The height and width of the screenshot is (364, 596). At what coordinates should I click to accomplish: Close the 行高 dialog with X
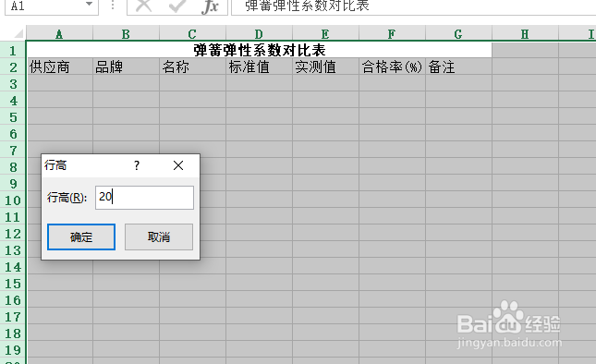coord(178,165)
